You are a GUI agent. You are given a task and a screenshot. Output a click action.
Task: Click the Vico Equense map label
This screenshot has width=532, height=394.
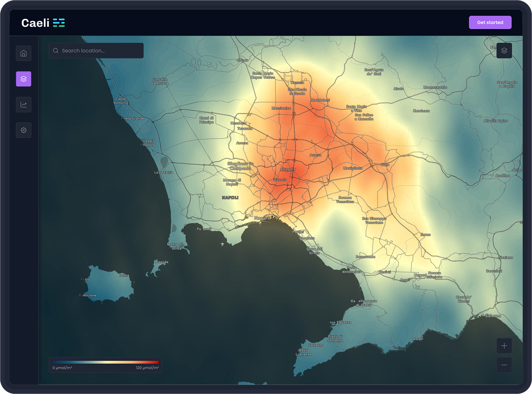[340, 322]
